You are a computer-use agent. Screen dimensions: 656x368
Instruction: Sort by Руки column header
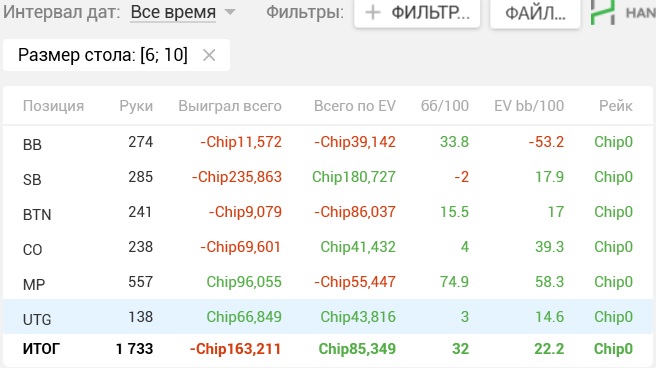pos(136,106)
